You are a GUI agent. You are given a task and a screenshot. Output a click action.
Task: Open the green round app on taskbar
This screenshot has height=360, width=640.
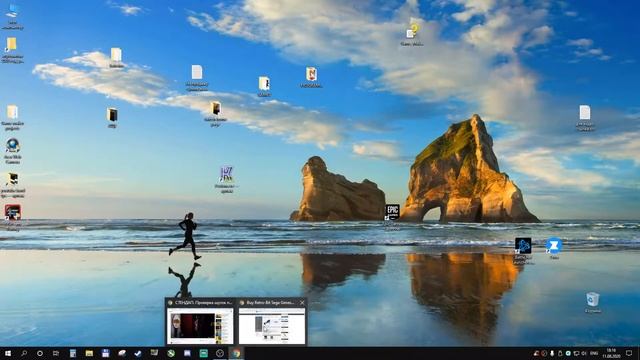pos(171,353)
